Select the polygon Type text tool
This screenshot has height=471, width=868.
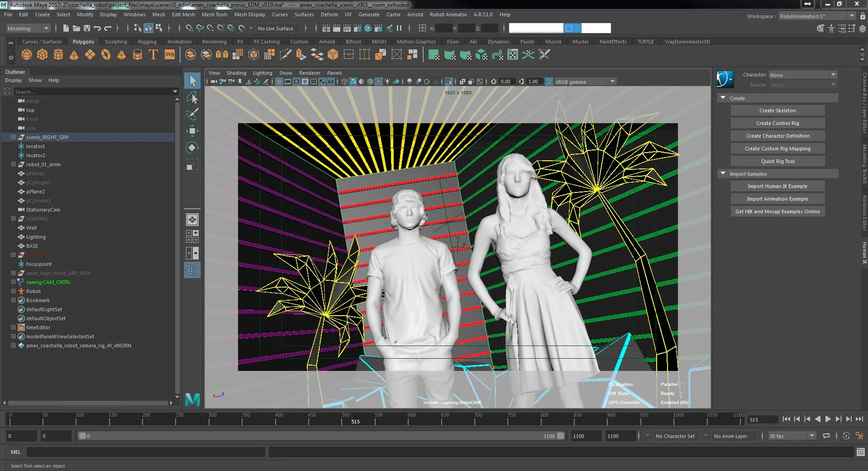(153, 55)
